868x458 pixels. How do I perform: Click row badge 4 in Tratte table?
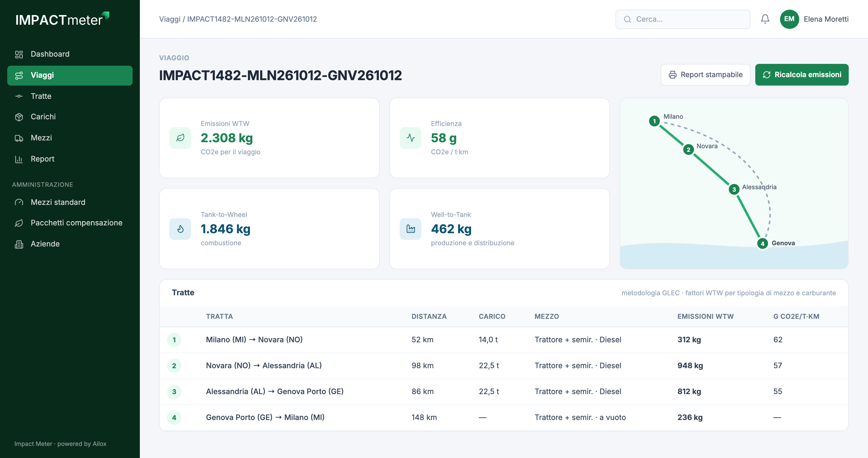click(174, 418)
